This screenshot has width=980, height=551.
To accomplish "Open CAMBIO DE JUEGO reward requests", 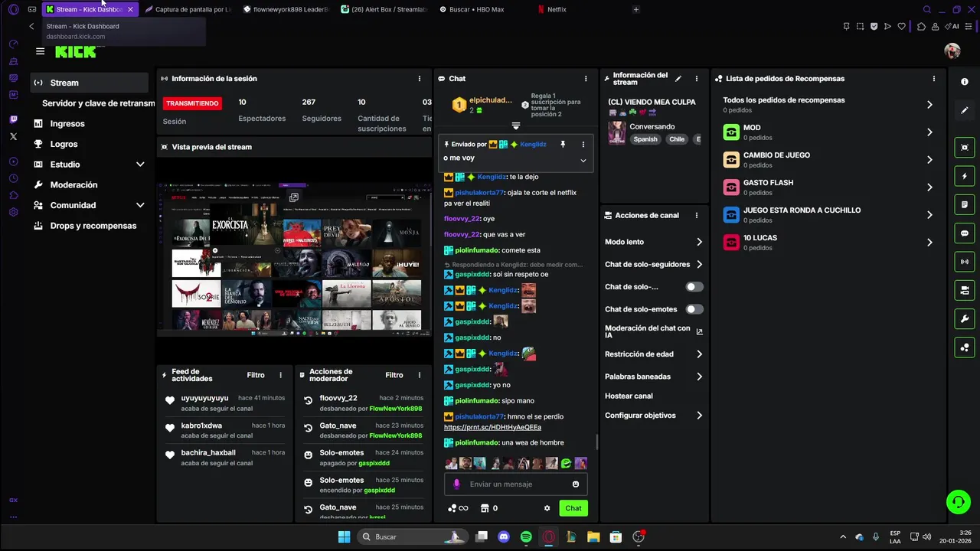I will click(x=929, y=160).
